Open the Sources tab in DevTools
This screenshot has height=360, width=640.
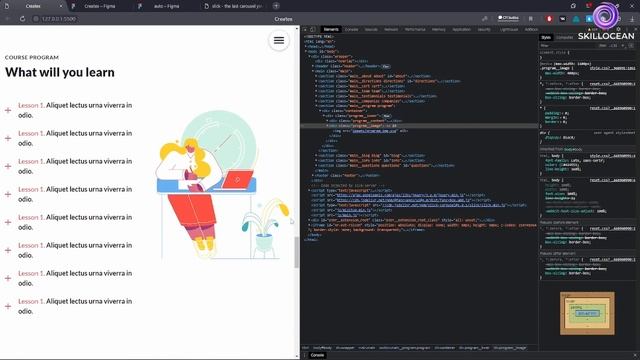click(x=371, y=29)
